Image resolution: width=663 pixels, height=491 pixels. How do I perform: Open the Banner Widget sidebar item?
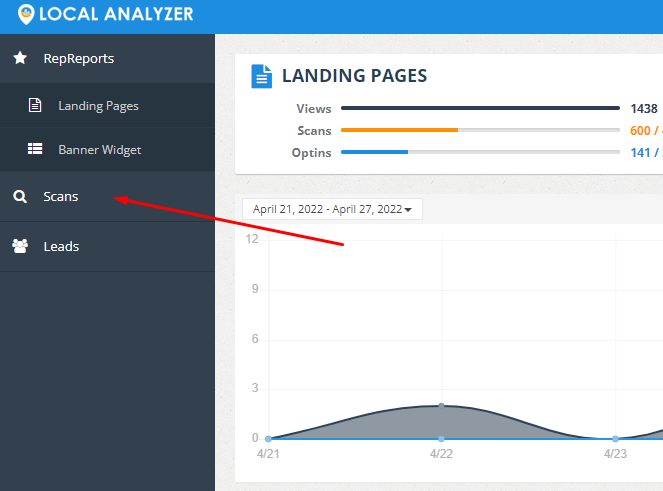pyautogui.click(x=100, y=149)
